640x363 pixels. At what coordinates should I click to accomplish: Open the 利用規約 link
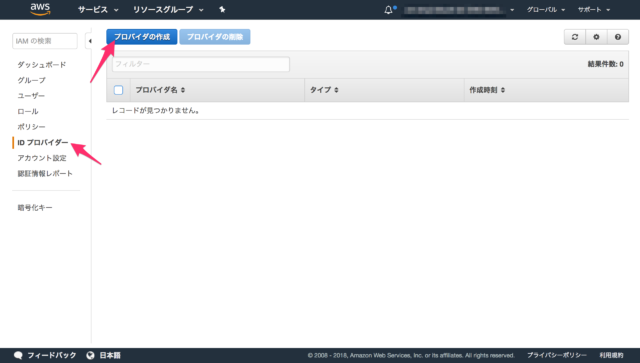[611, 355]
